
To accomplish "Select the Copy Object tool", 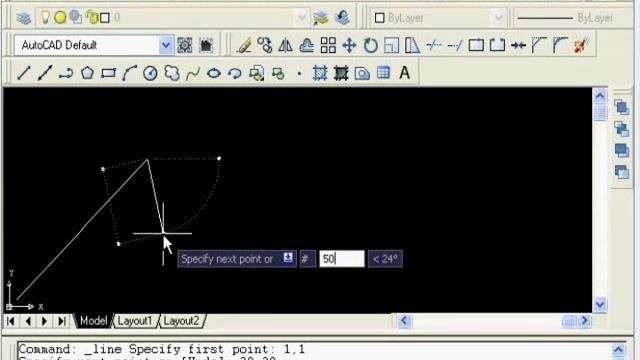I will (265, 45).
